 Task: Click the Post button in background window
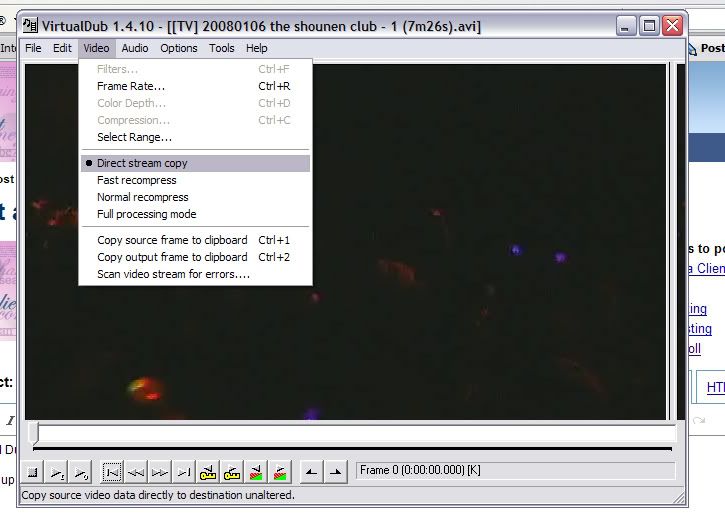707,48
